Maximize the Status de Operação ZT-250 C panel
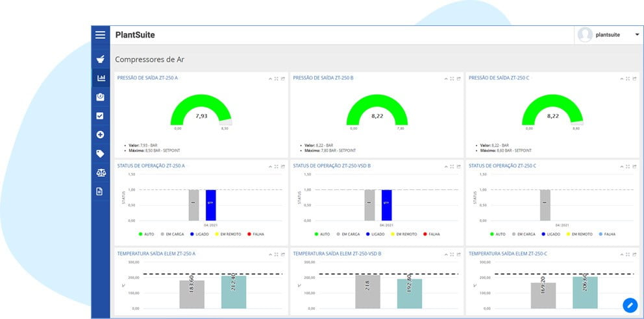 (x=628, y=167)
